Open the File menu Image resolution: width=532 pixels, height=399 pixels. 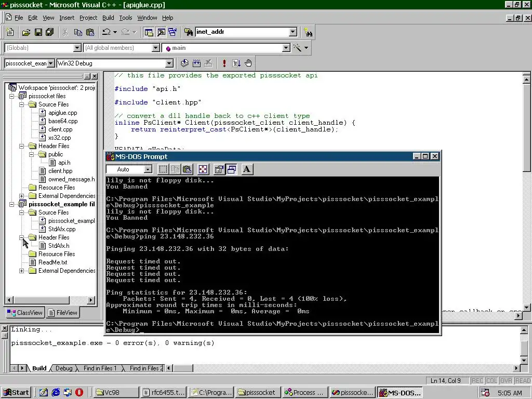(19, 18)
